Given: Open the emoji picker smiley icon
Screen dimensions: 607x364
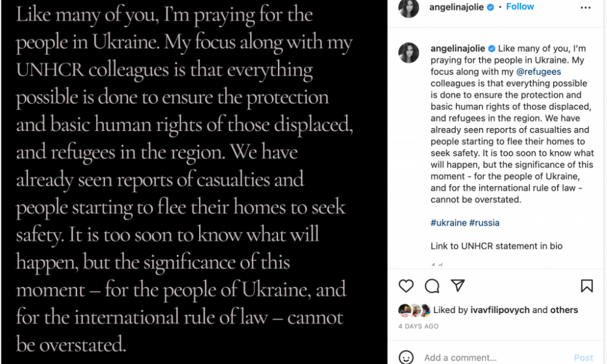Looking at the screenshot, I should [x=406, y=357].
